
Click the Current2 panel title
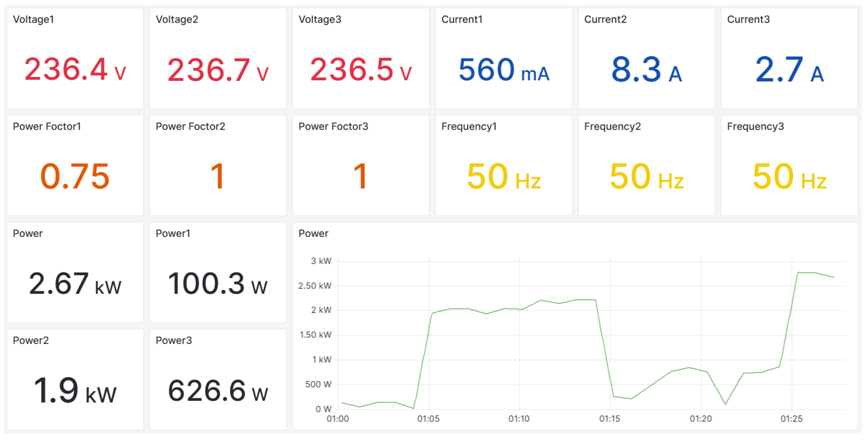point(605,20)
